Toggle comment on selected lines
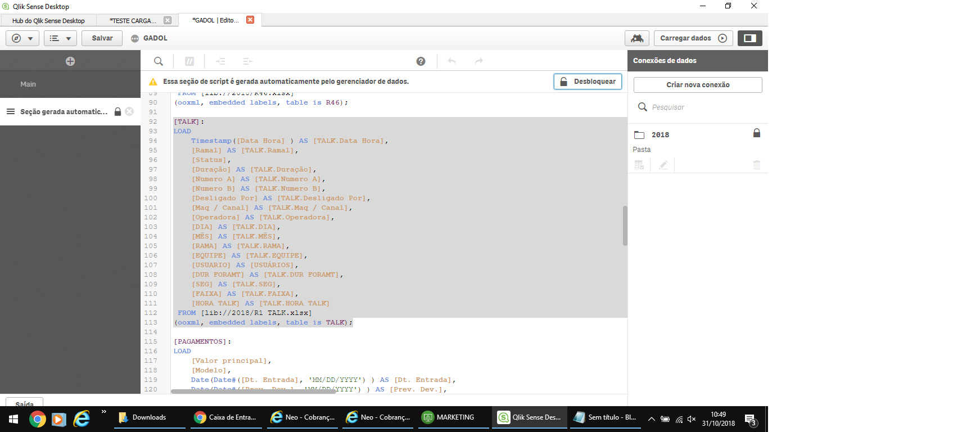The image size is (980, 432). click(189, 61)
